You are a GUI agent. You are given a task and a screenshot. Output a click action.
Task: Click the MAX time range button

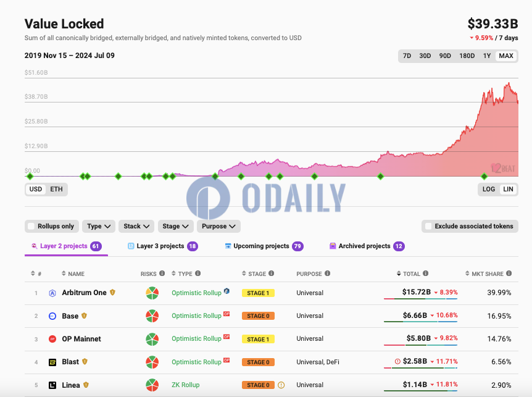(506, 56)
